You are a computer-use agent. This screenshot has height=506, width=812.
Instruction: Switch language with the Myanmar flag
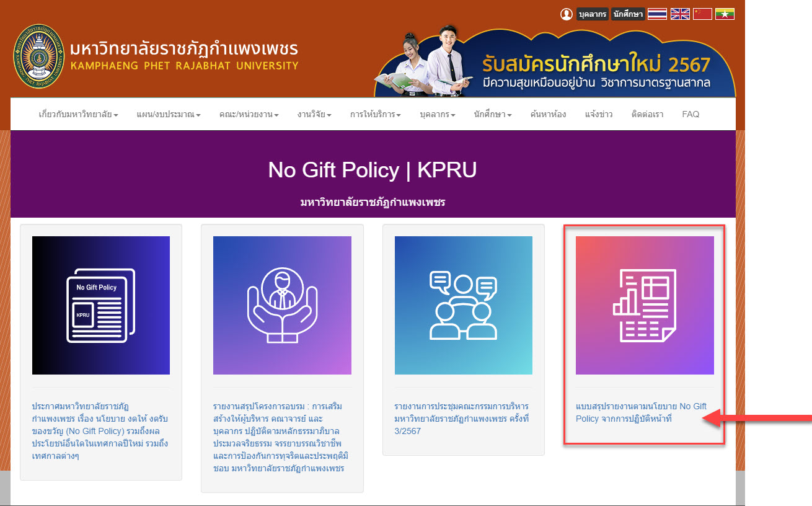725,14
